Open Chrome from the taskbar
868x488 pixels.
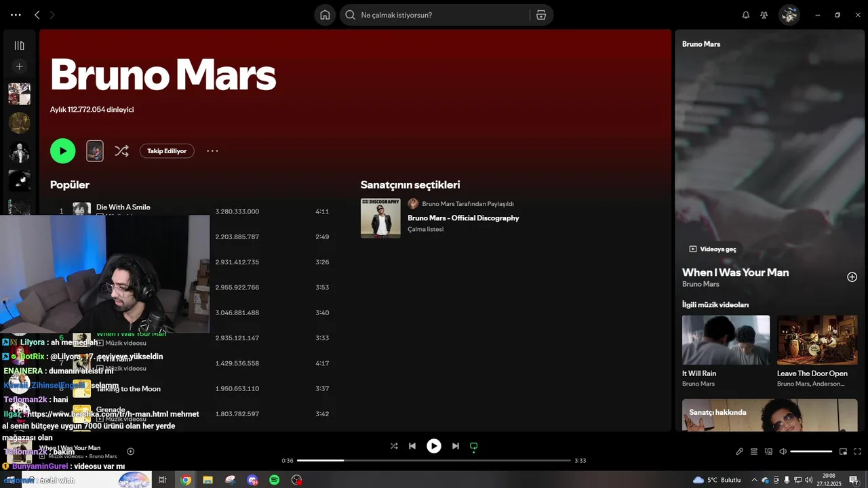(x=185, y=480)
